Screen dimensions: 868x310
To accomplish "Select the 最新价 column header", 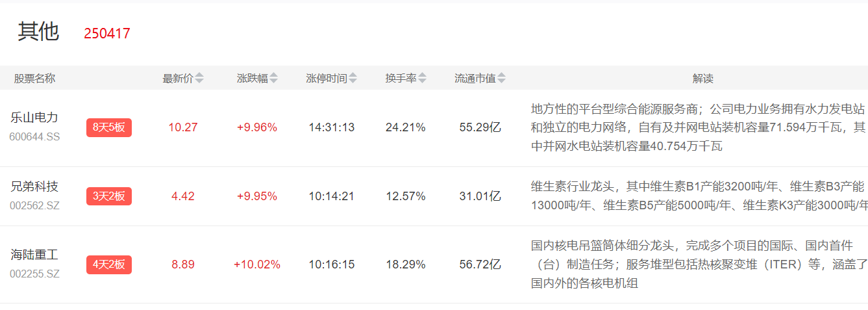I will point(177,79).
